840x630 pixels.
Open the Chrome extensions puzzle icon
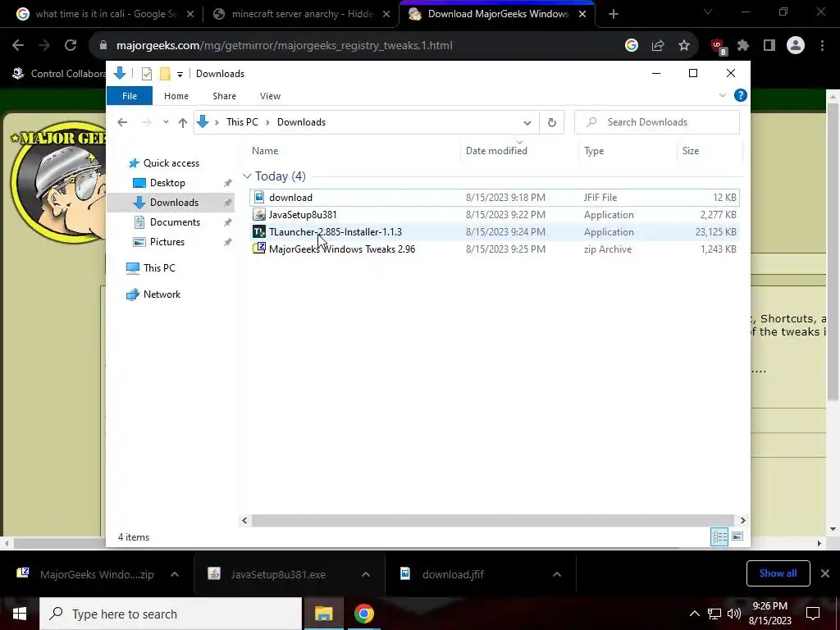[743, 46]
